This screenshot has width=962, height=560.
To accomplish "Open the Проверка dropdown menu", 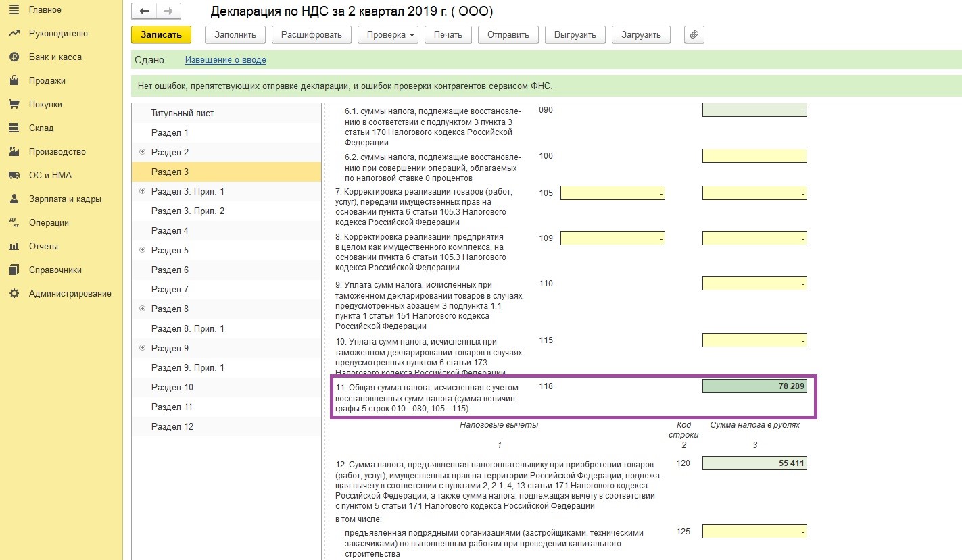I will coord(388,34).
